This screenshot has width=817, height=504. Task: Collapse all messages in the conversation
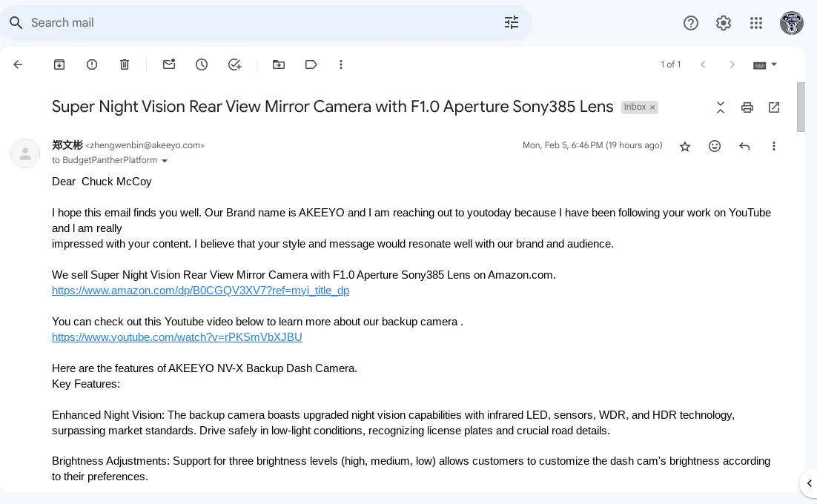point(721,107)
